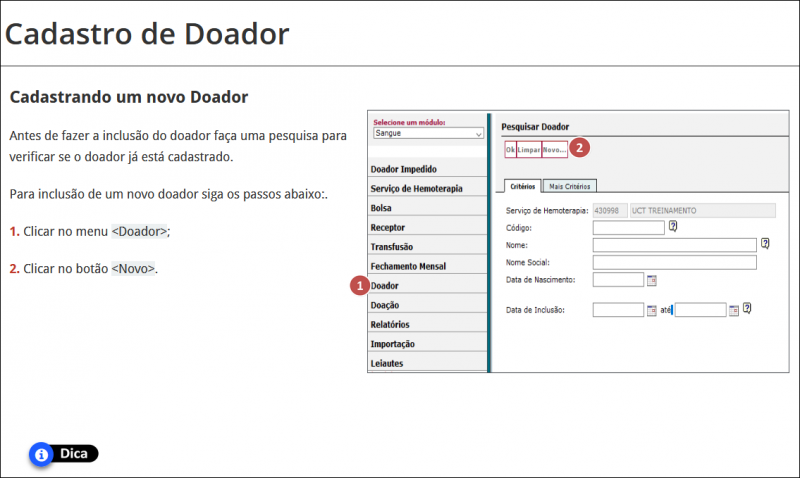Viewport: 800px width, 478px height.
Task: Click the Serviço de Hemoterapia code 430998 field
Action: pyautogui.click(x=610, y=210)
